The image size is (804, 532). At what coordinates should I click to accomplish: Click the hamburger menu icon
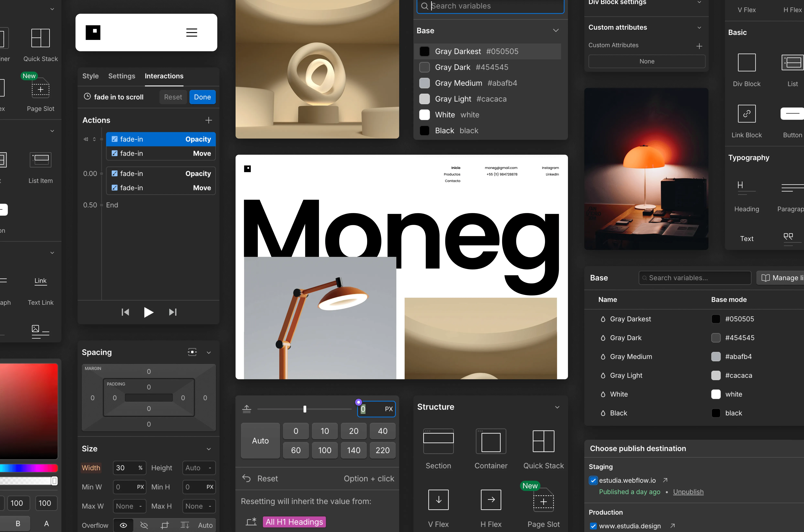(192, 32)
